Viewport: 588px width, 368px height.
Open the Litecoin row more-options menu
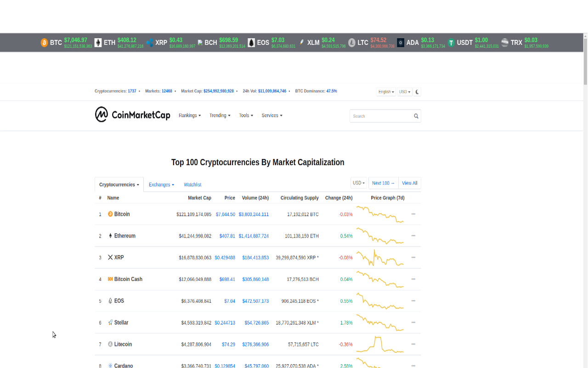coord(413,344)
